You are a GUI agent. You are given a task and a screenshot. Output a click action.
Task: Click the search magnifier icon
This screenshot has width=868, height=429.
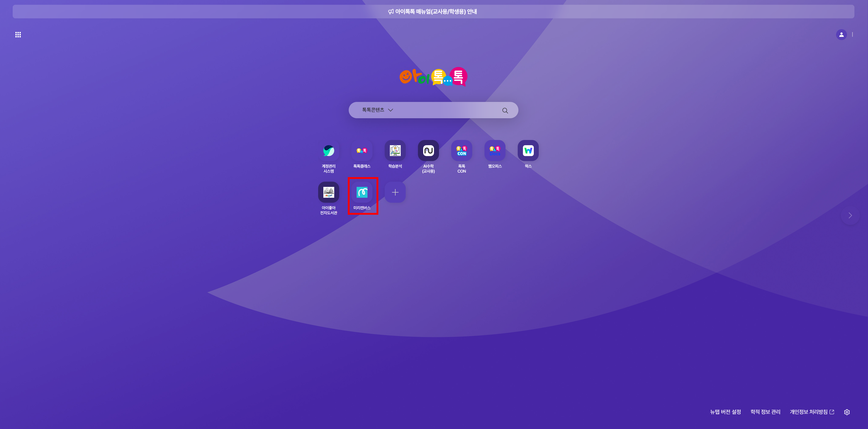point(505,111)
